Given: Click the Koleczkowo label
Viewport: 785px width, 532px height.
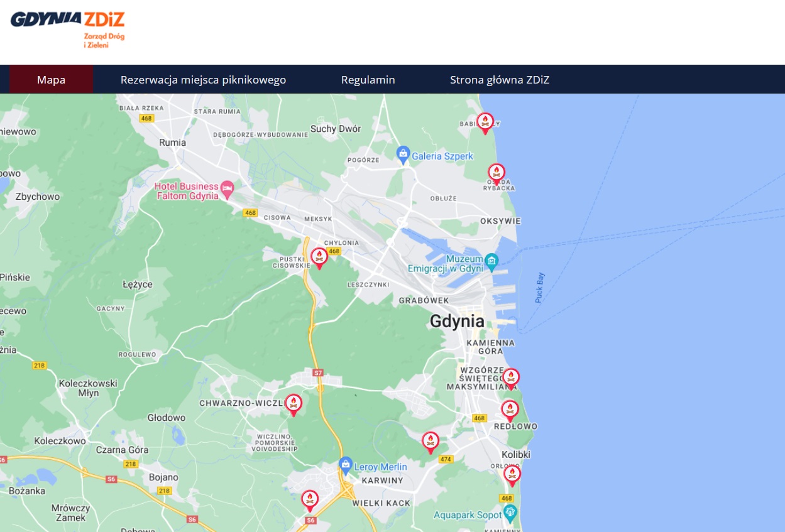Looking at the screenshot, I should click(60, 441).
